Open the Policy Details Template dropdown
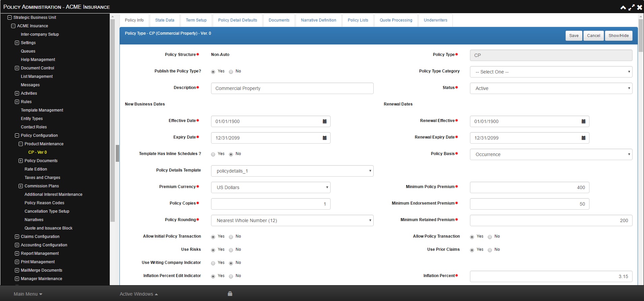Screen dimensions: 644x301 292,171
